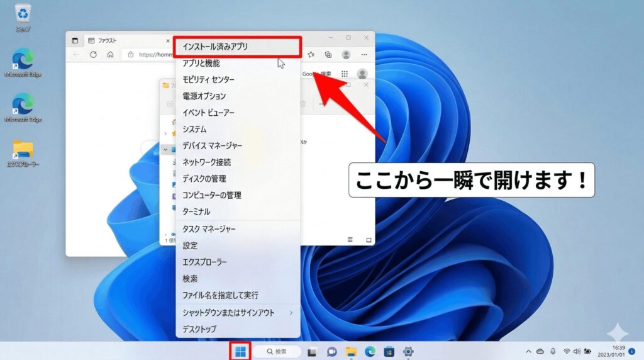Click the File Explorer taskbar icon
The height and width of the screenshot is (360, 644).
(x=351, y=351)
